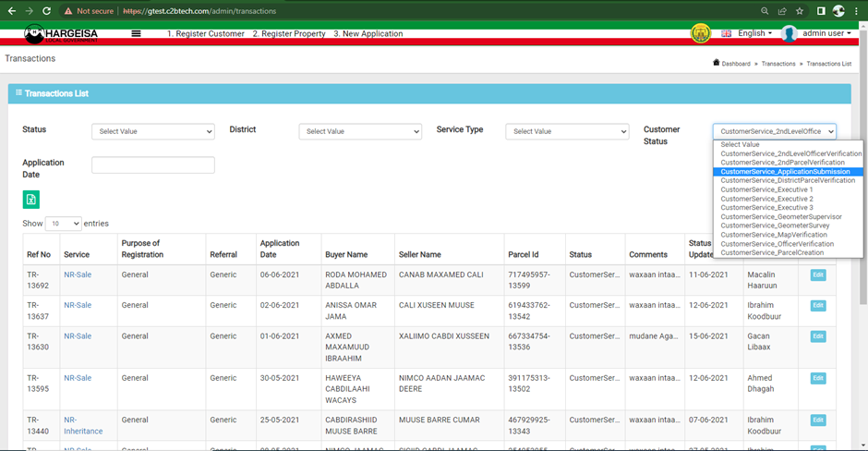Edit transaction TR-13595

tap(818, 378)
